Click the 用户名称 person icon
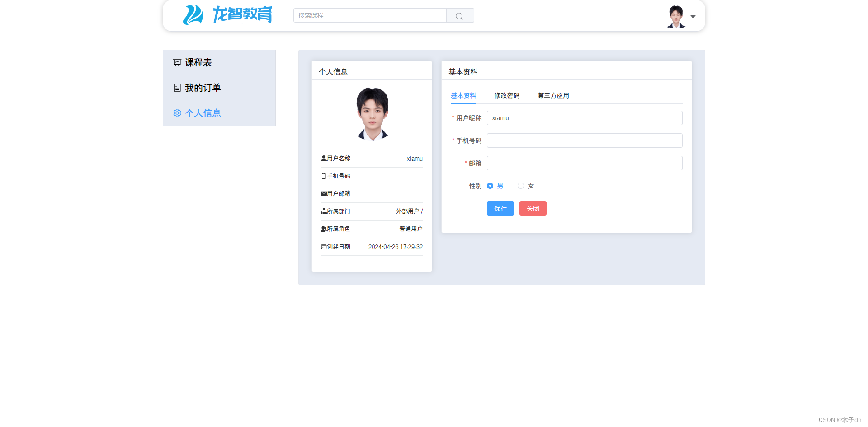 click(324, 158)
